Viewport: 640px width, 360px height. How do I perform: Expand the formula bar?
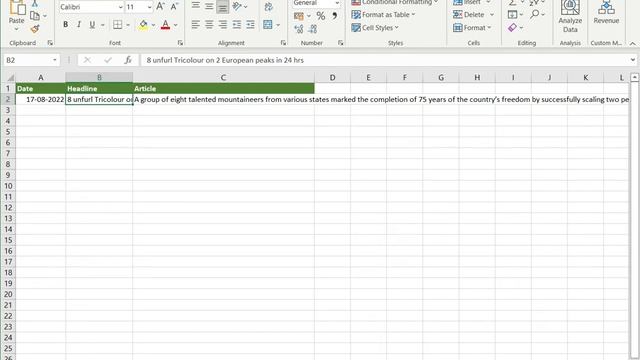633,60
